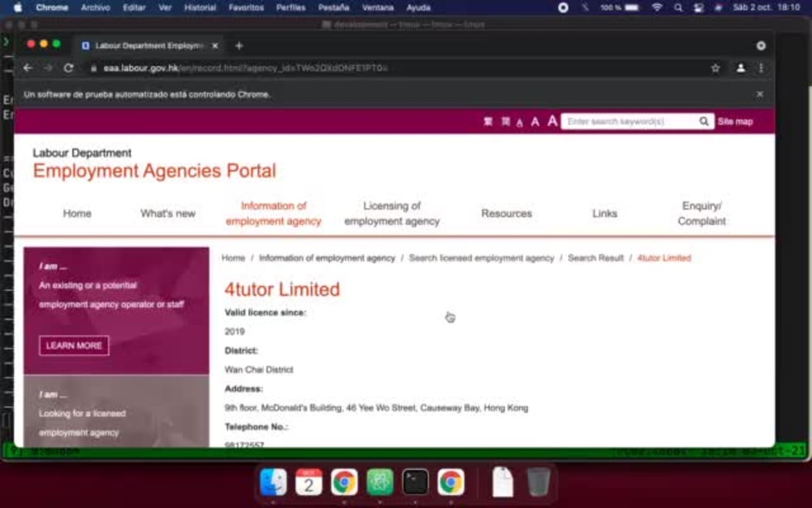Close the Labour Department Employment tab
The image size is (812, 508).
click(x=215, y=46)
